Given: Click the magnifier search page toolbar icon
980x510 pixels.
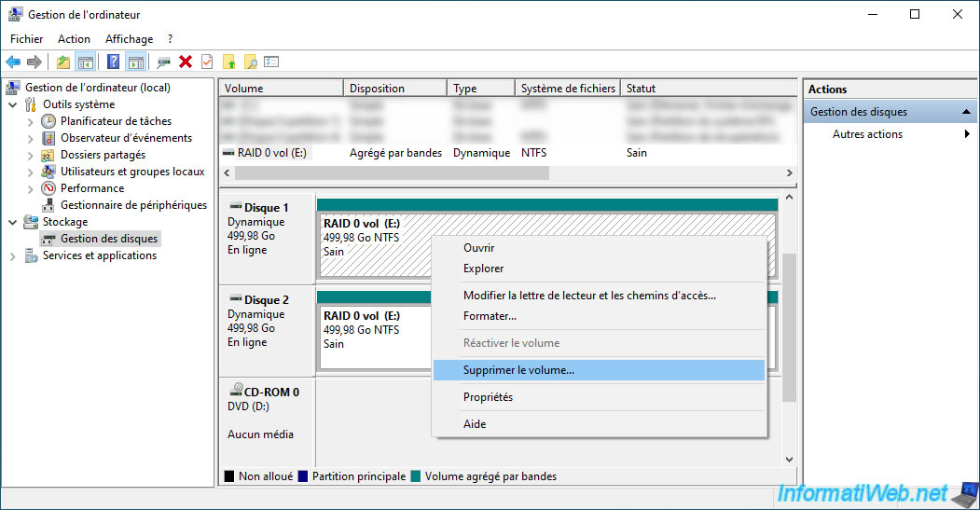Looking at the screenshot, I should click(251, 62).
